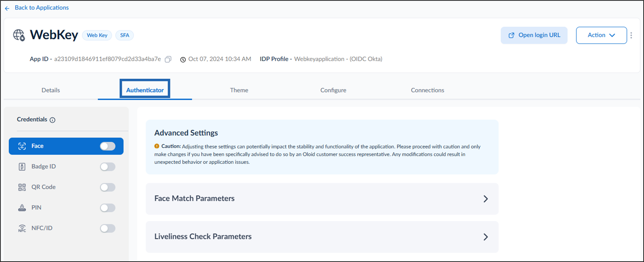Click the Credentials info icon
Screen dimensions: 644x262
pos(52,120)
